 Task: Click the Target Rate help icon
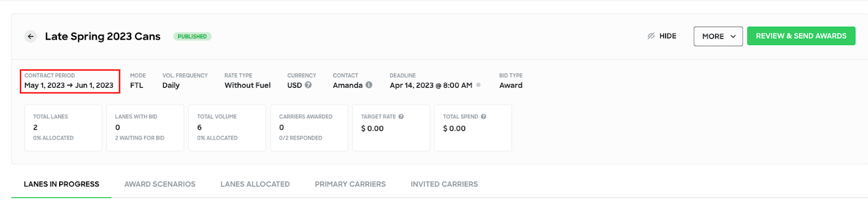[401, 116]
